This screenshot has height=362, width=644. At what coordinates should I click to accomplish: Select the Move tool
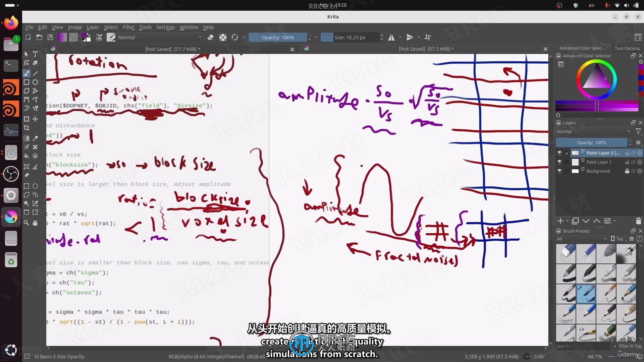click(35, 119)
